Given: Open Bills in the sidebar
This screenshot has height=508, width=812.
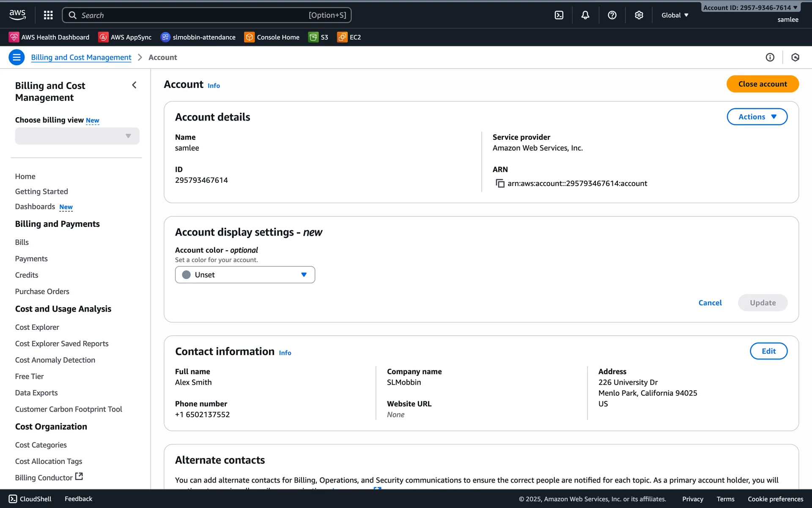Looking at the screenshot, I should click(22, 242).
